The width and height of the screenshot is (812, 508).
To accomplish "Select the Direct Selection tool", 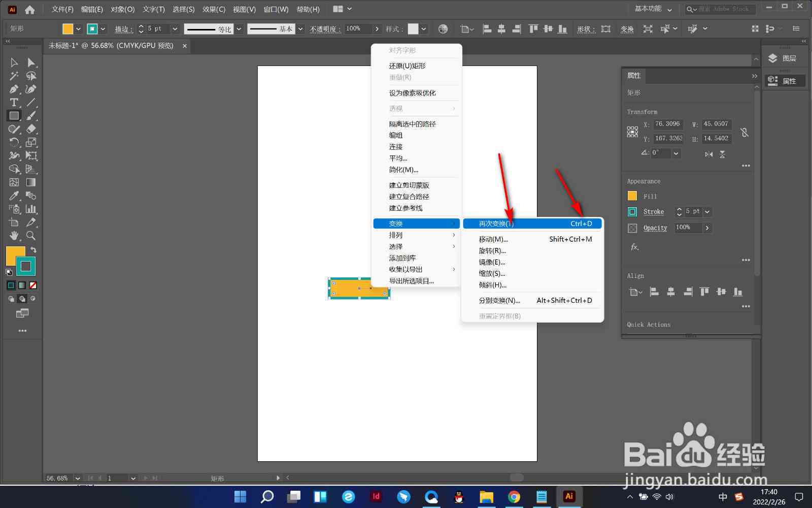I will pyautogui.click(x=31, y=62).
